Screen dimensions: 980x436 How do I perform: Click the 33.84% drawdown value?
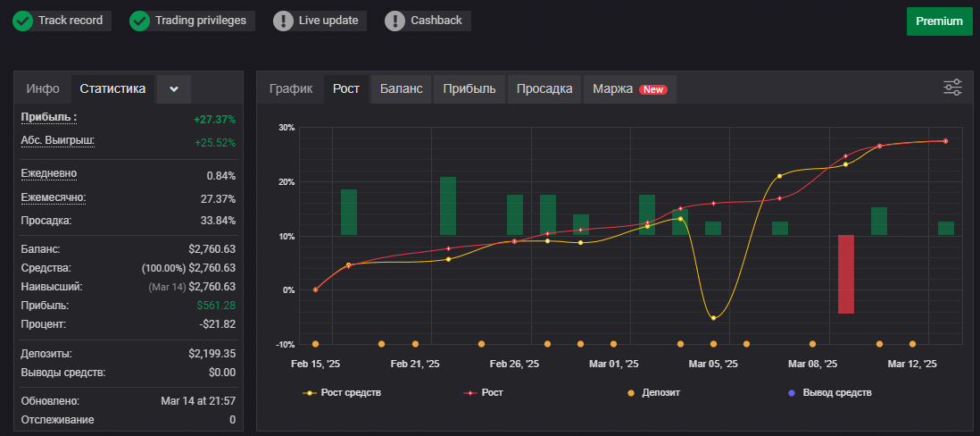(x=219, y=220)
